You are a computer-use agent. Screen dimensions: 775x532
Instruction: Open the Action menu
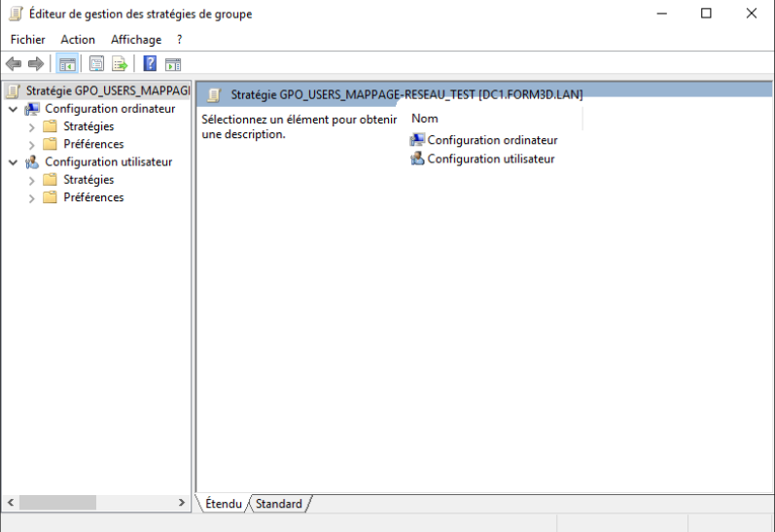pyautogui.click(x=78, y=40)
